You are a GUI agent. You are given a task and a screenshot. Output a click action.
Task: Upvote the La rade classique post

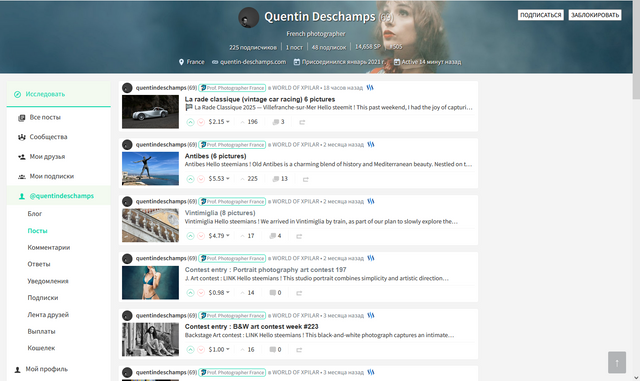(190, 122)
